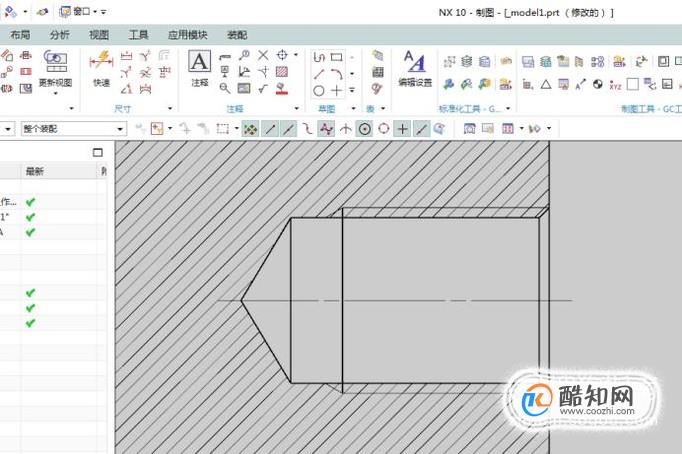682x454 pixels.
Task: Toggle the Point on Curve snap
Action: pos(421,129)
